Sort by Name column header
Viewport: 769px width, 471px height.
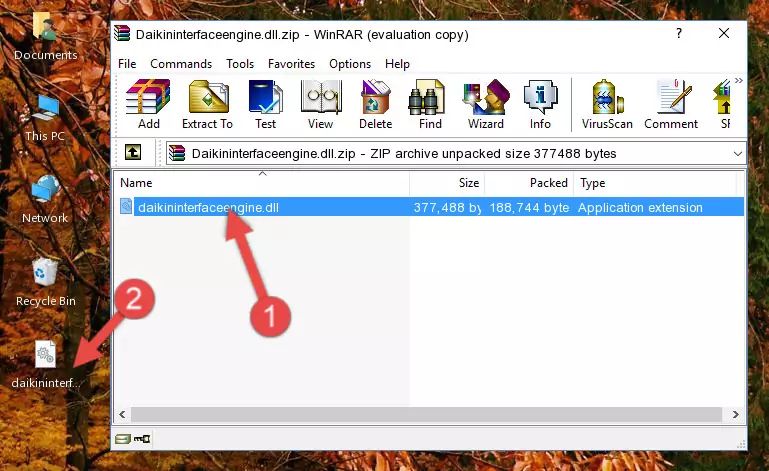(x=262, y=183)
